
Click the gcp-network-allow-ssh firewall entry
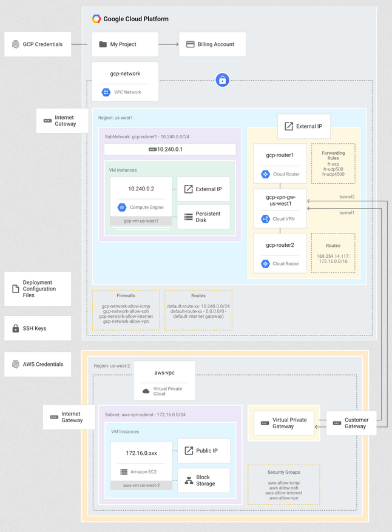pyautogui.click(x=126, y=311)
